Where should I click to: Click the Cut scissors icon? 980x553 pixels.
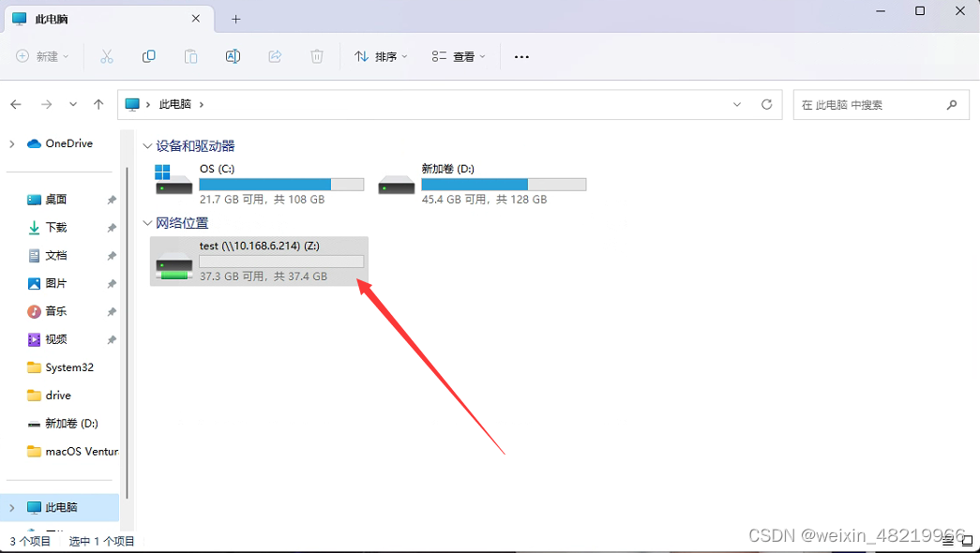(x=107, y=57)
